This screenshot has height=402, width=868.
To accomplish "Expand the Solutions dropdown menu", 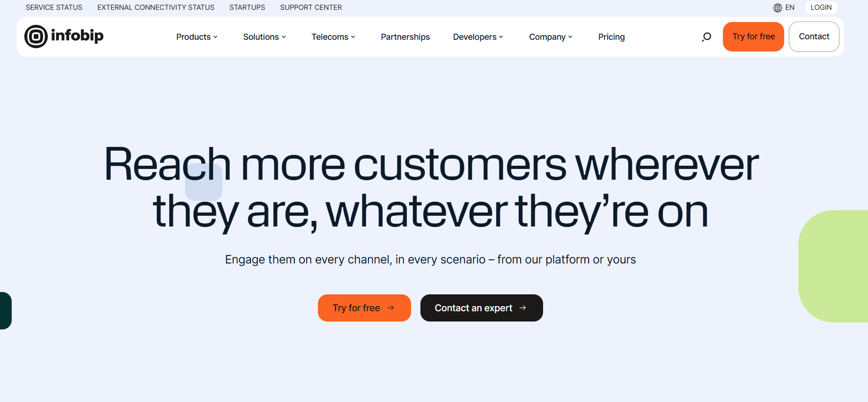I will pyautogui.click(x=265, y=37).
